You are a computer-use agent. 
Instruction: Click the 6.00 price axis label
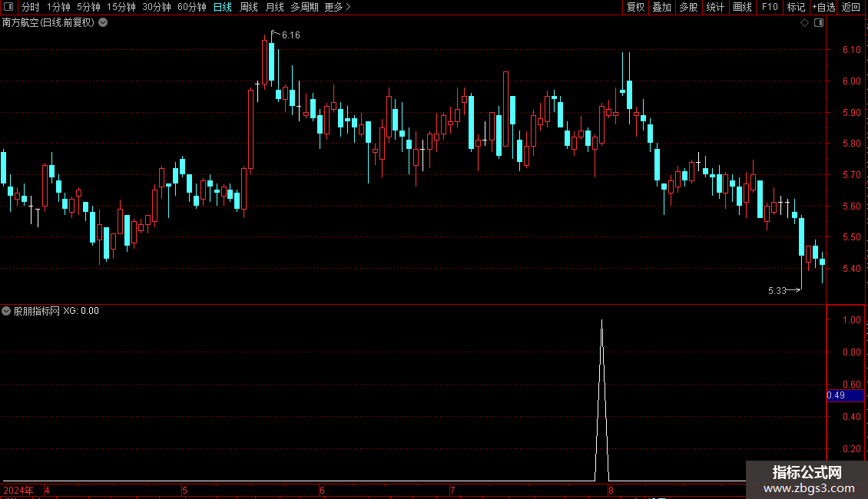coord(851,81)
